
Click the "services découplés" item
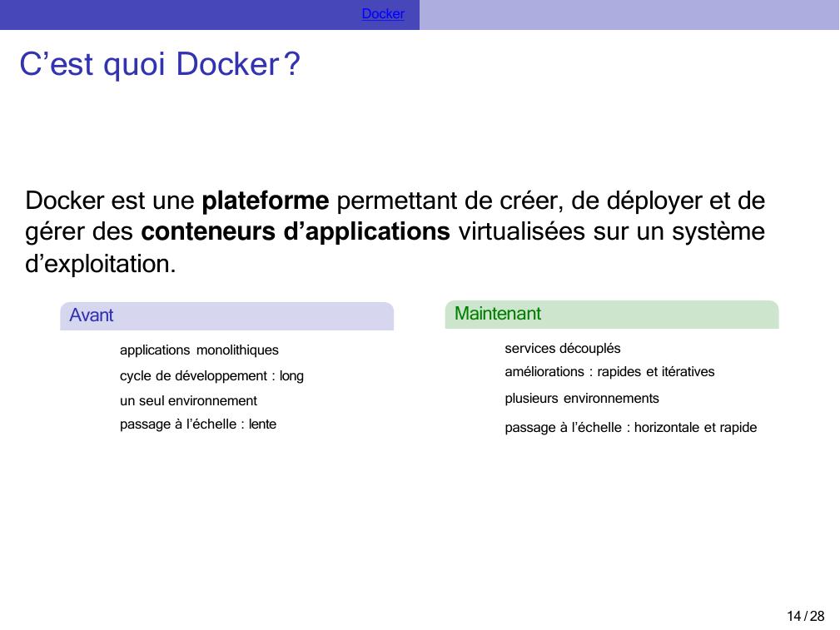[562, 349]
